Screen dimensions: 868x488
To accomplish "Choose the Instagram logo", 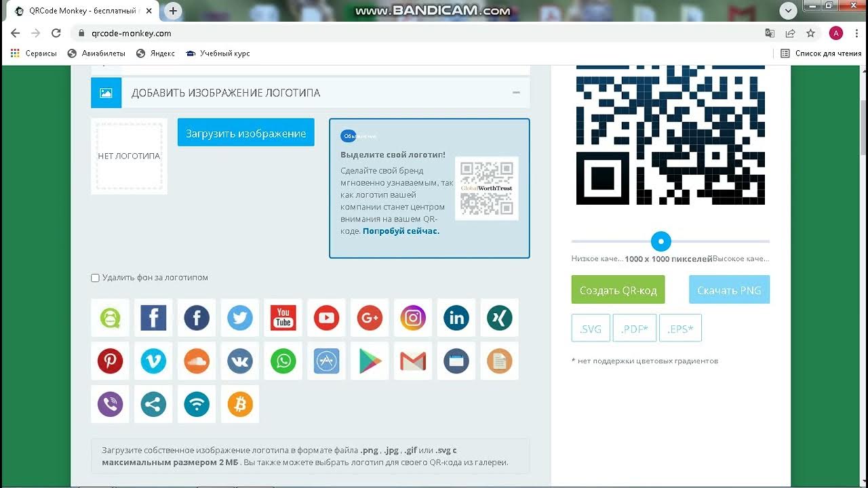I will coord(413,318).
